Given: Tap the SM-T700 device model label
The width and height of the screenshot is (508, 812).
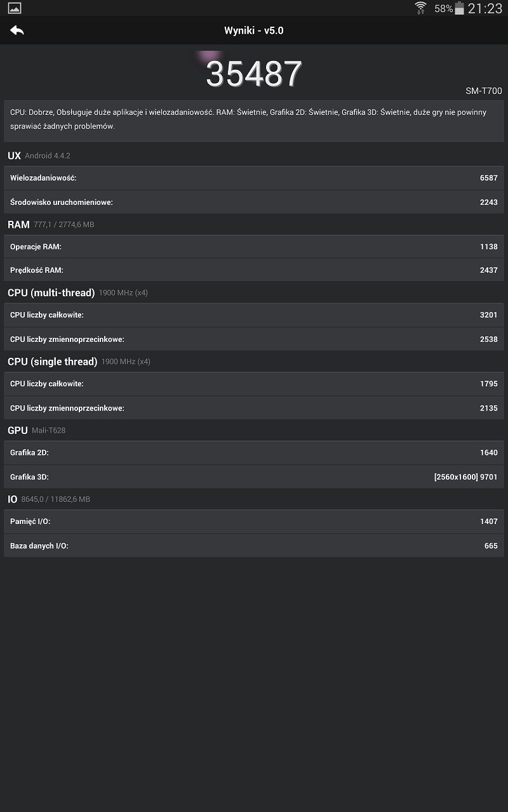Looking at the screenshot, I should (483, 91).
